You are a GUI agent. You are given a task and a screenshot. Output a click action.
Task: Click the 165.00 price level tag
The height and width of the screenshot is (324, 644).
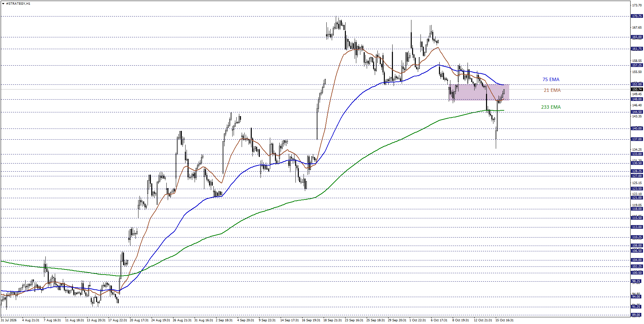coord(637,37)
